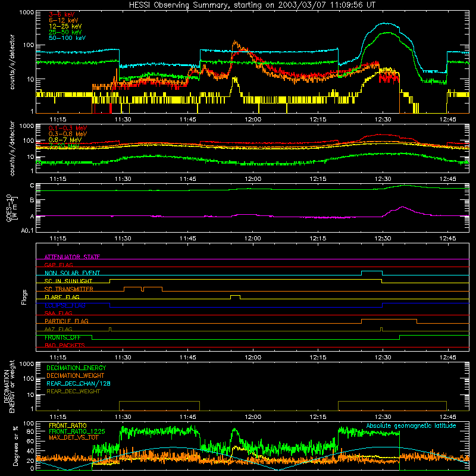Select the 50-100 keV legend label
This screenshot has height=476, width=476.
(67, 38)
